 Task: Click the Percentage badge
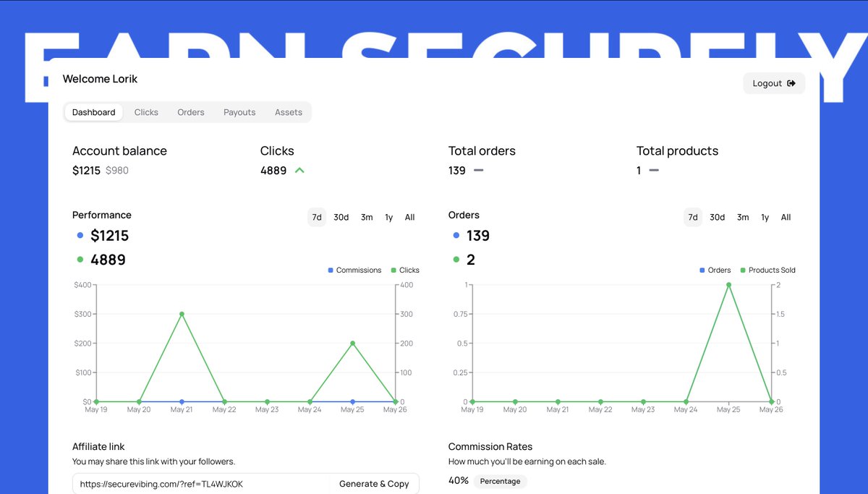click(500, 481)
